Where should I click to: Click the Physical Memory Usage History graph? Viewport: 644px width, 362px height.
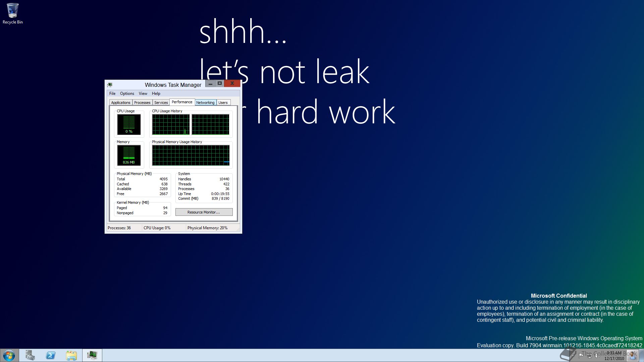(x=191, y=155)
